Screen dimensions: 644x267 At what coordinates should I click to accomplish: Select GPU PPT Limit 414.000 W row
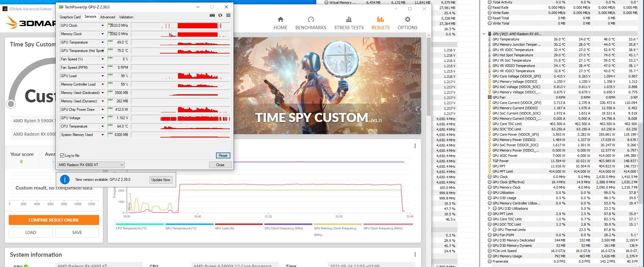pos(562,171)
